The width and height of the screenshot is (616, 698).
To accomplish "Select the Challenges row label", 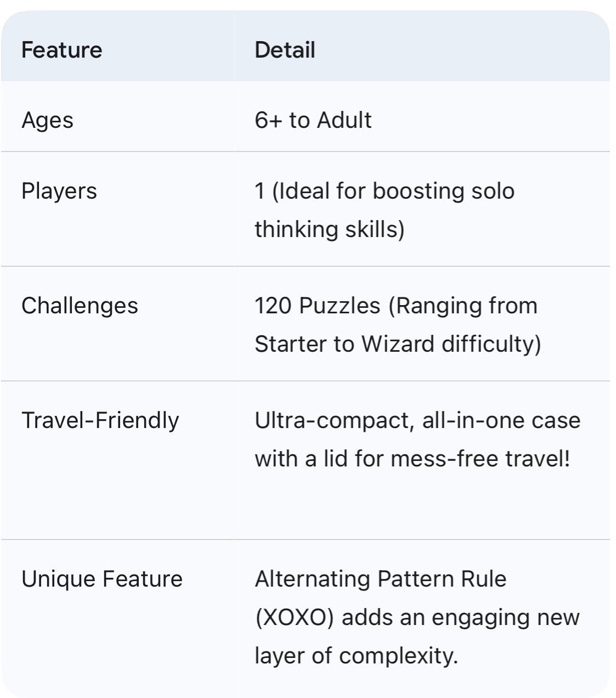I will (80, 306).
